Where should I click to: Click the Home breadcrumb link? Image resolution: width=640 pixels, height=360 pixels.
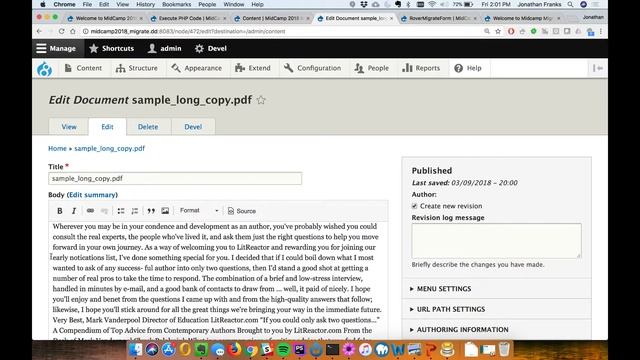tap(57, 149)
